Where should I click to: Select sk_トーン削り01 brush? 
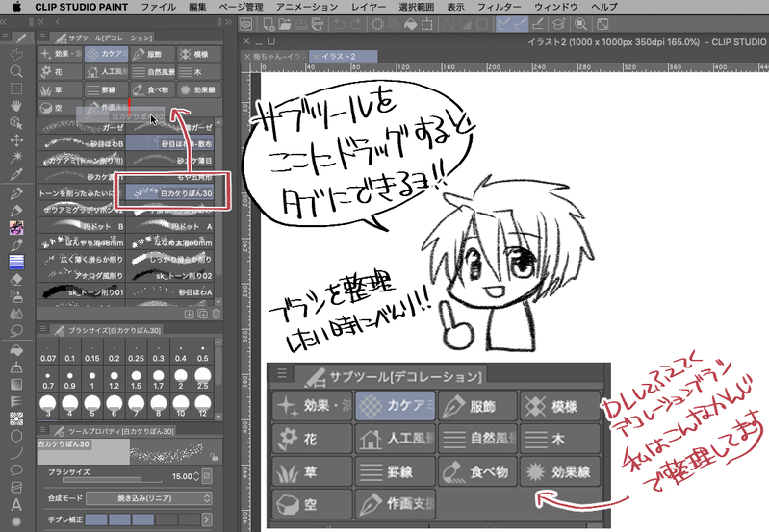pyautogui.click(x=81, y=291)
